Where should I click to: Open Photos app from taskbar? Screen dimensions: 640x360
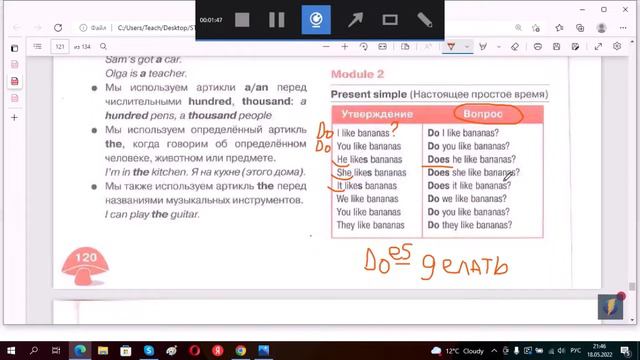[x=264, y=351]
